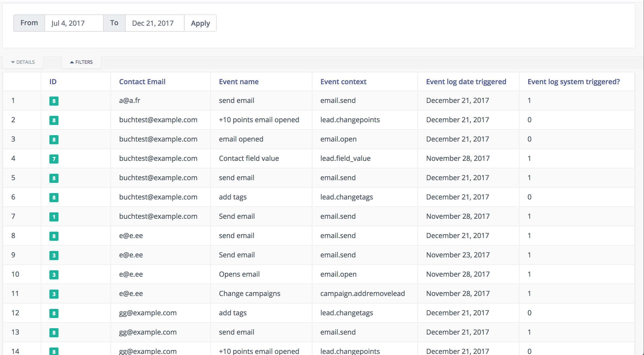Open ID badge 7 in row 4
The image size is (644, 355).
54,159
